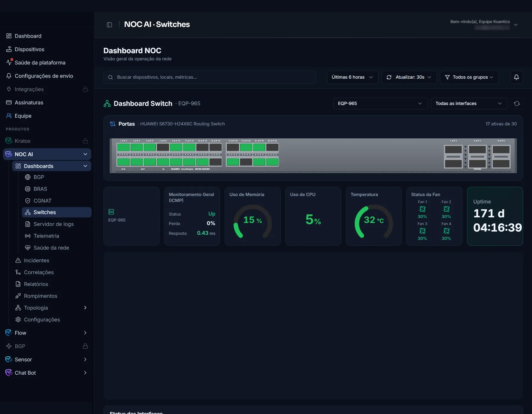The image size is (532, 414).
Task: Open the Todas as interfaces dropdown
Action: pos(469,103)
